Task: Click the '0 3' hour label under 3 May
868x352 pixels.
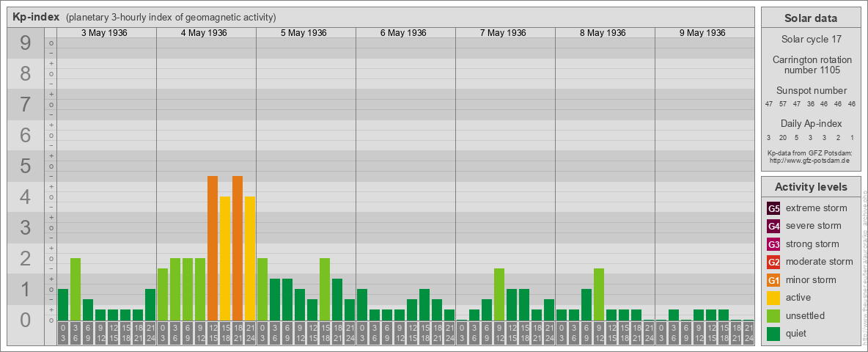Action: (62, 334)
